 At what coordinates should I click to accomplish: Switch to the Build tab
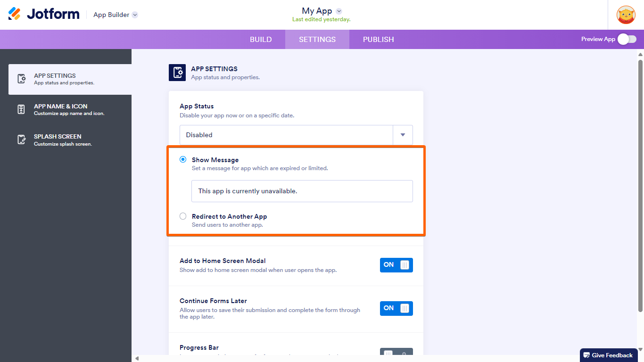tap(261, 40)
